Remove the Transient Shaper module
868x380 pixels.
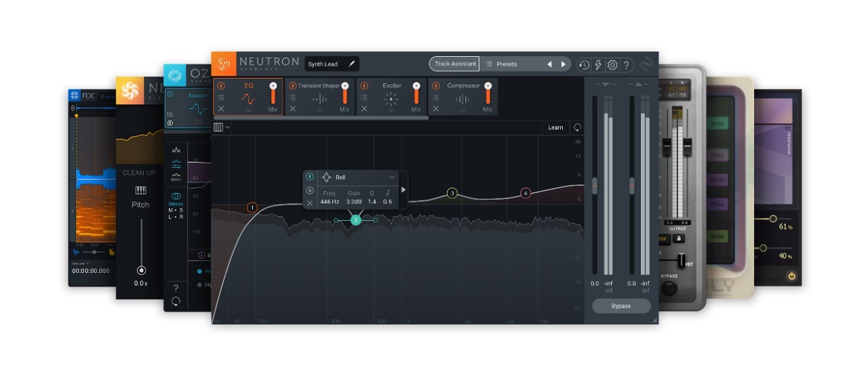click(x=292, y=108)
